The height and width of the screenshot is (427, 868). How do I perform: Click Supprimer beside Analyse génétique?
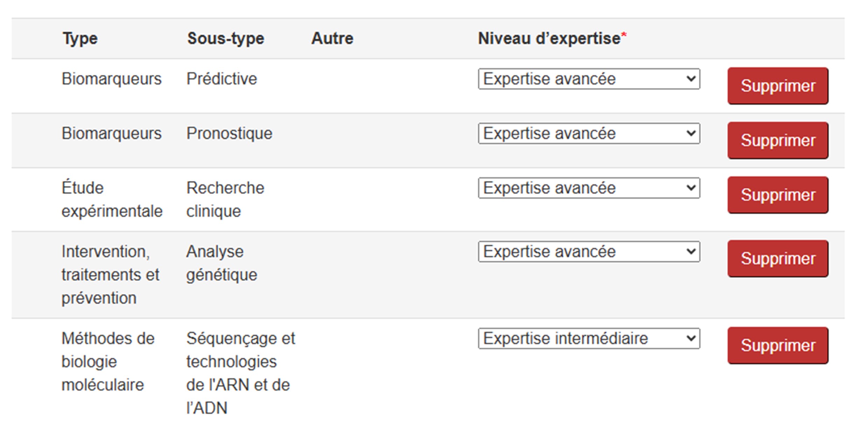pos(778,259)
